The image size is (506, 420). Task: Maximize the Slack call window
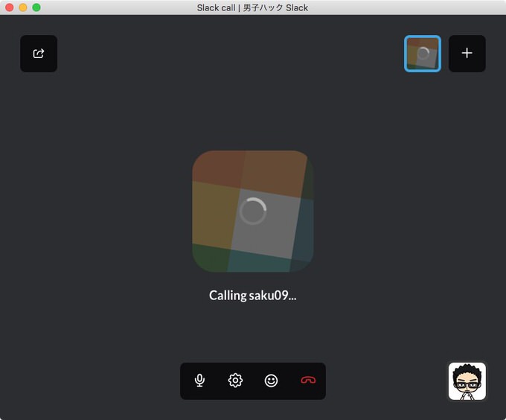36,7
